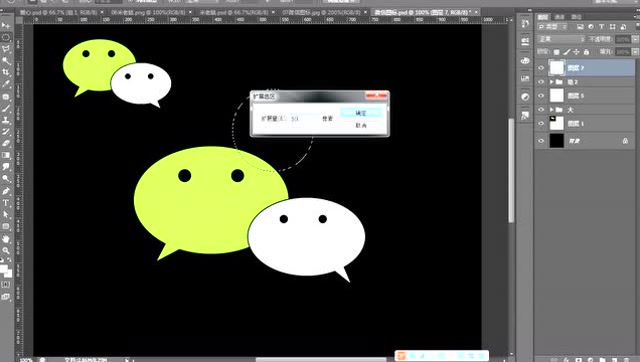
Task: Switch to the 图层 panel tab
Action: [x=542, y=17]
